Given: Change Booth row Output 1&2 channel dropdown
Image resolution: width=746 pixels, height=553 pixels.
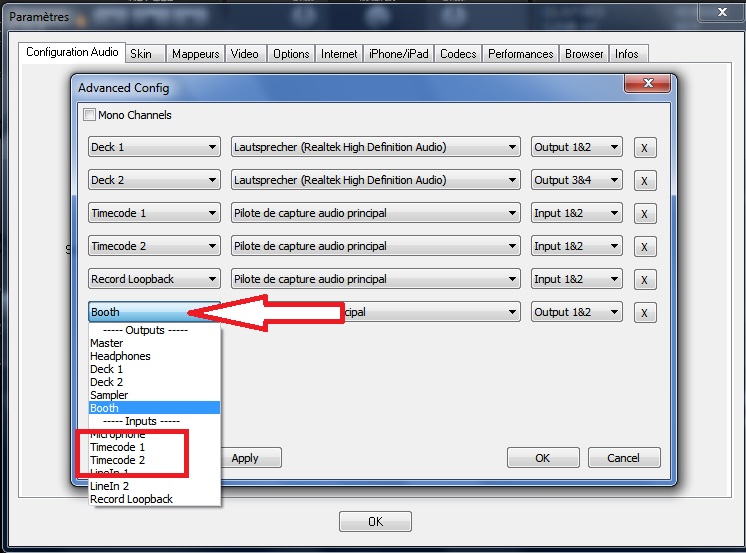Looking at the screenshot, I should coord(577,312).
